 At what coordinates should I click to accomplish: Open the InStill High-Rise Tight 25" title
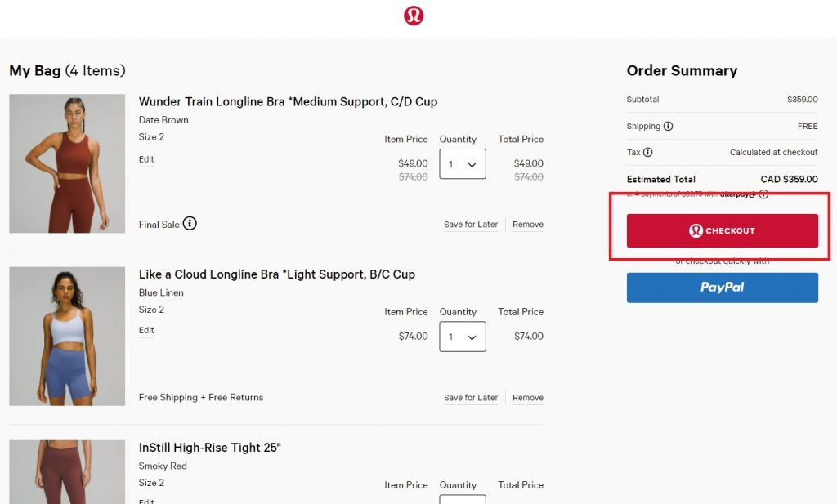tap(210, 448)
